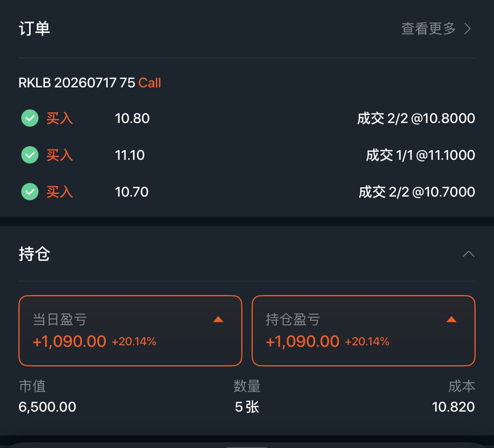Viewport: 494px width, 448px height.
Task: Click the green checkmark on the 10.70 order
Action: (x=30, y=192)
